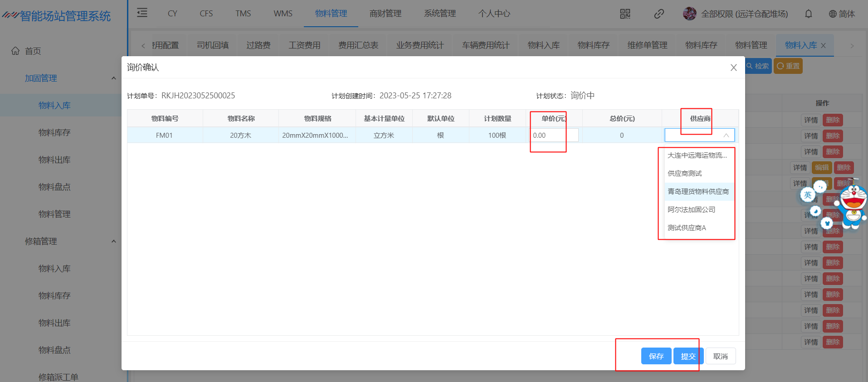Submit the inquiry with 提交 button
Viewport: 868px width, 382px height.
click(688, 356)
